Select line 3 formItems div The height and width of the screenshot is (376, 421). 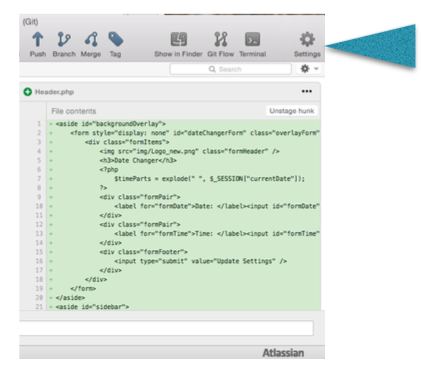coord(127,142)
